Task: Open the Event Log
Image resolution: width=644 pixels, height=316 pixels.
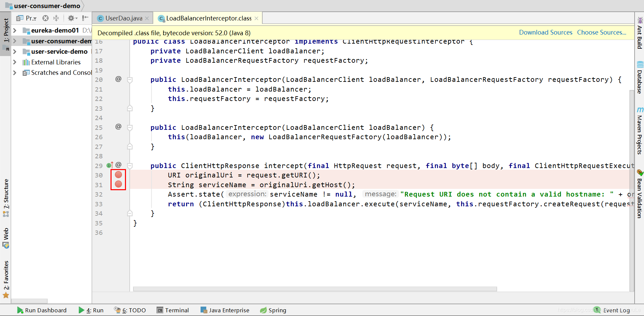Action: pyautogui.click(x=612, y=310)
